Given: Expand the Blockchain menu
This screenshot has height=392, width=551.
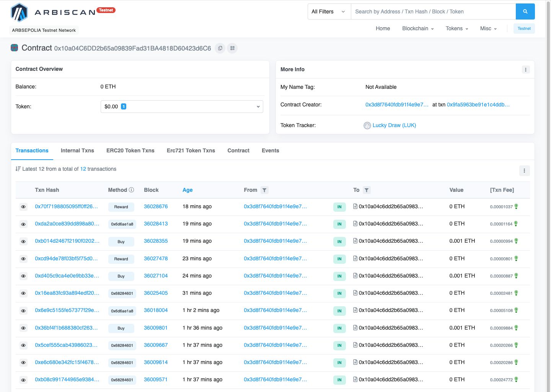Looking at the screenshot, I should pyautogui.click(x=418, y=28).
